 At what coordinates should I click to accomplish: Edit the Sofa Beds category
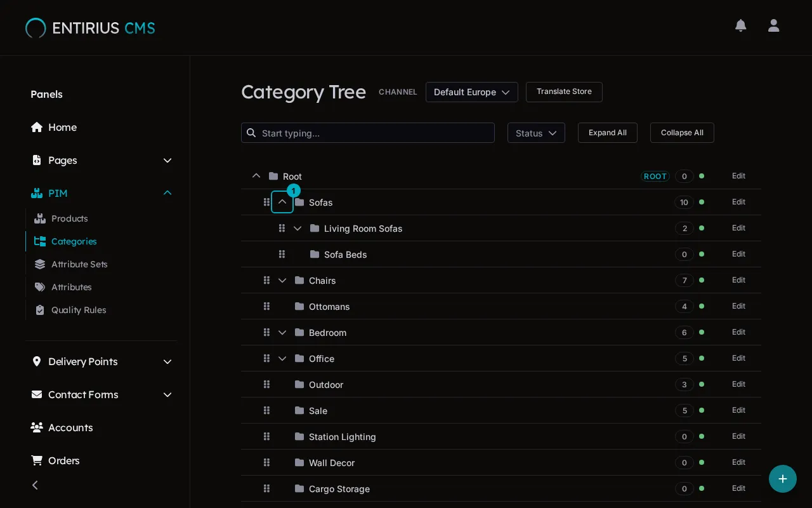(x=738, y=254)
